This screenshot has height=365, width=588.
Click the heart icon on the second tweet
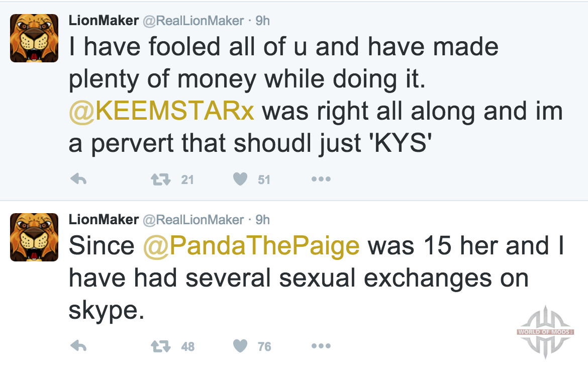pos(240,345)
